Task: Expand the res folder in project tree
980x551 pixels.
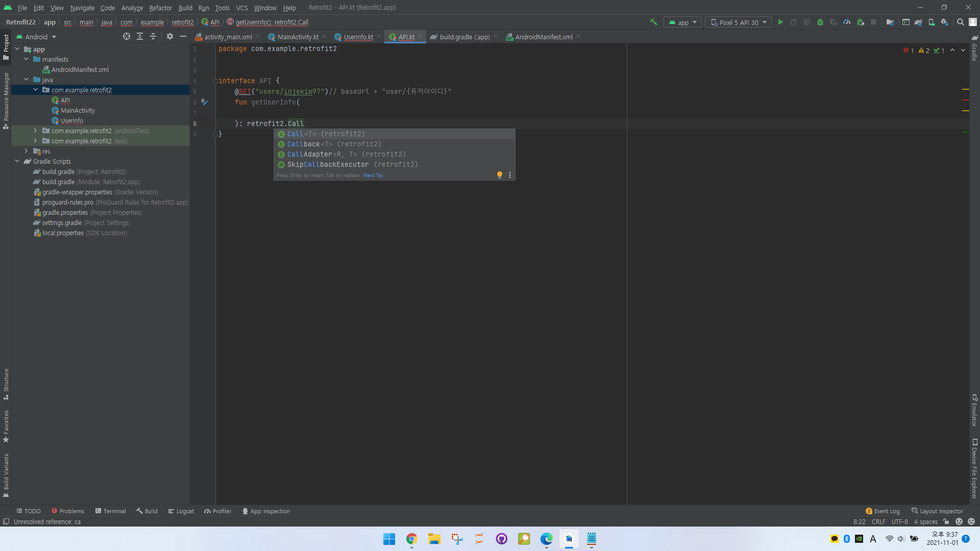Action: tap(27, 151)
